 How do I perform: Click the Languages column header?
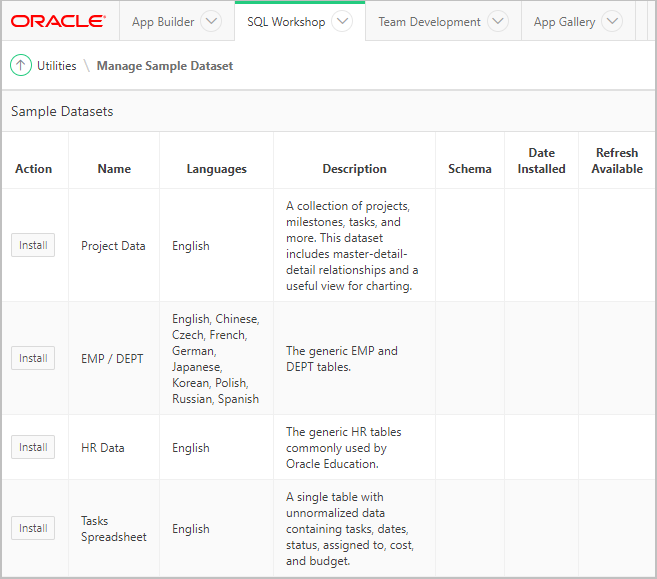tap(216, 169)
